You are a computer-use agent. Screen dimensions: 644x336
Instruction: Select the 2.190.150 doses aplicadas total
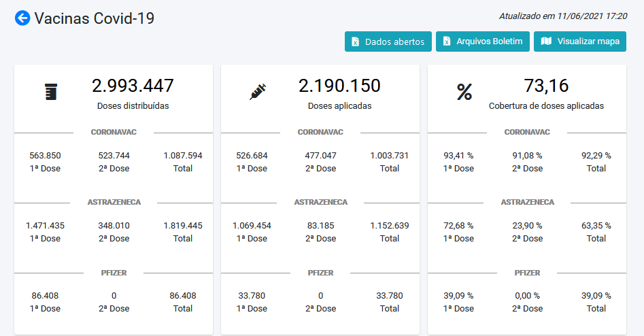[x=339, y=86]
